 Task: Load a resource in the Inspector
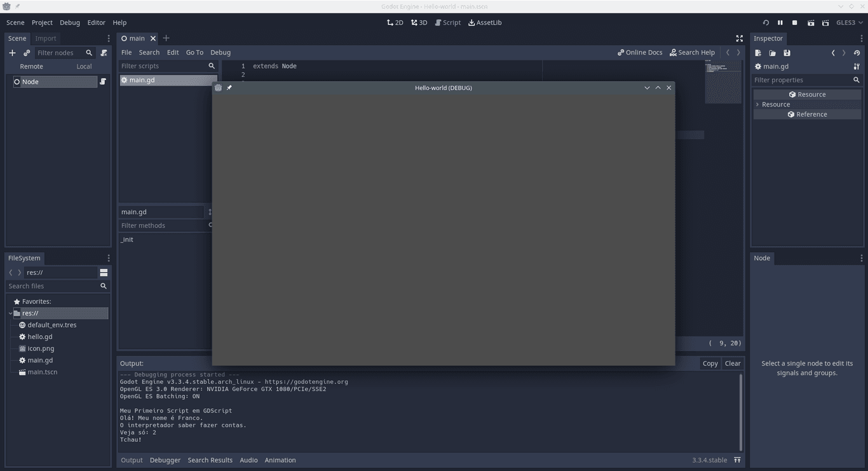pos(771,53)
